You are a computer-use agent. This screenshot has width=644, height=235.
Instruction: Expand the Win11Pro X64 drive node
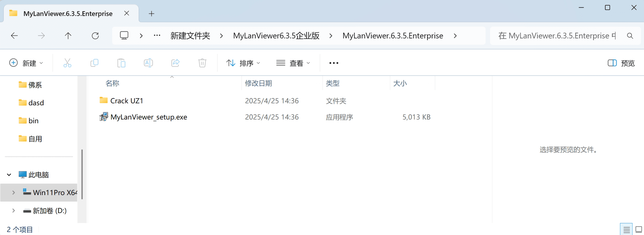coord(14,193)
